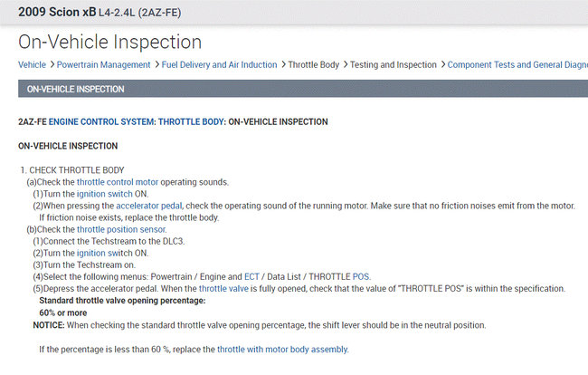Open THROTTLE BODY link in 2AZ-FE heading
This screenshot has width=588, height=375.
click(190, 121)
